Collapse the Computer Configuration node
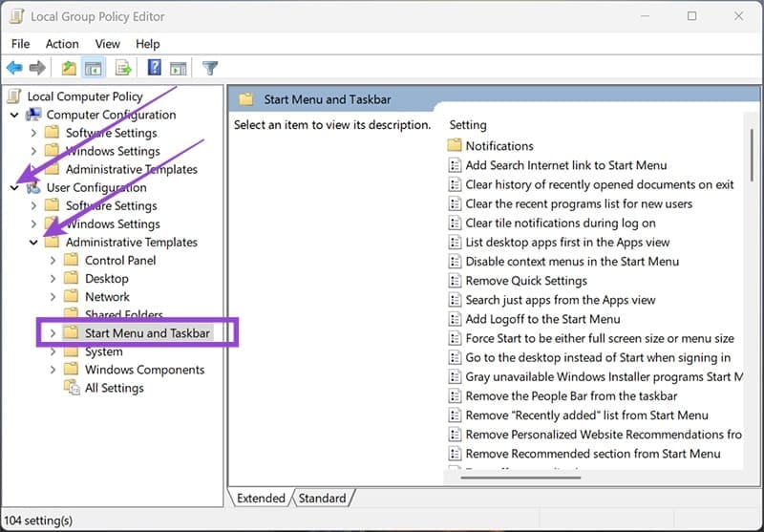Viewport: 764px width, 532px height. pos(14,115)
